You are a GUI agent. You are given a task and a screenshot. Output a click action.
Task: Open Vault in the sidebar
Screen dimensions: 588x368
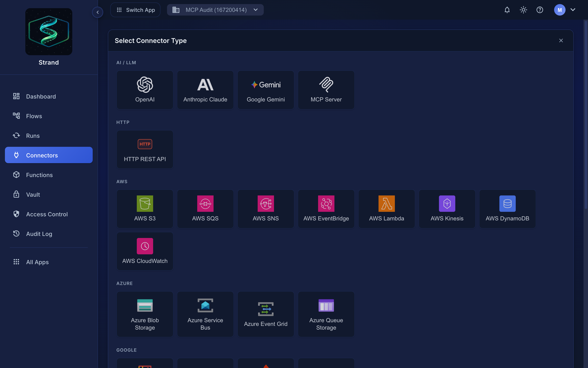tap(49, 194)
